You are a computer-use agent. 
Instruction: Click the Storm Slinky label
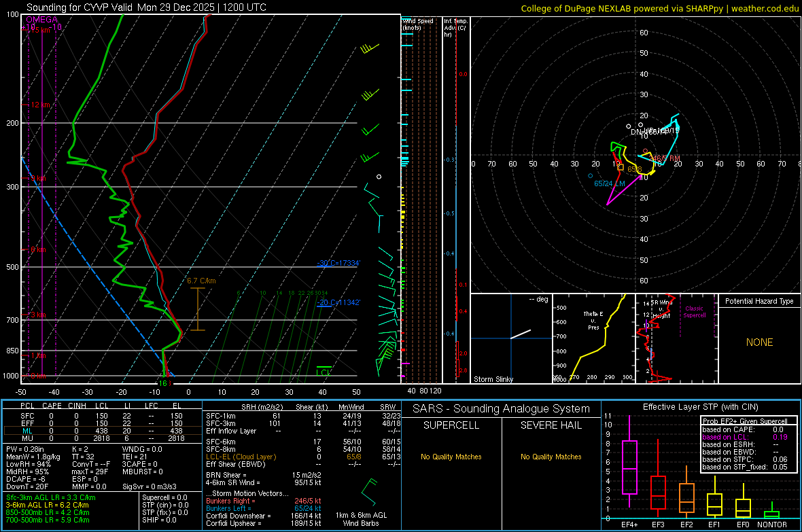pyautogui.click(x=493, y=379)
